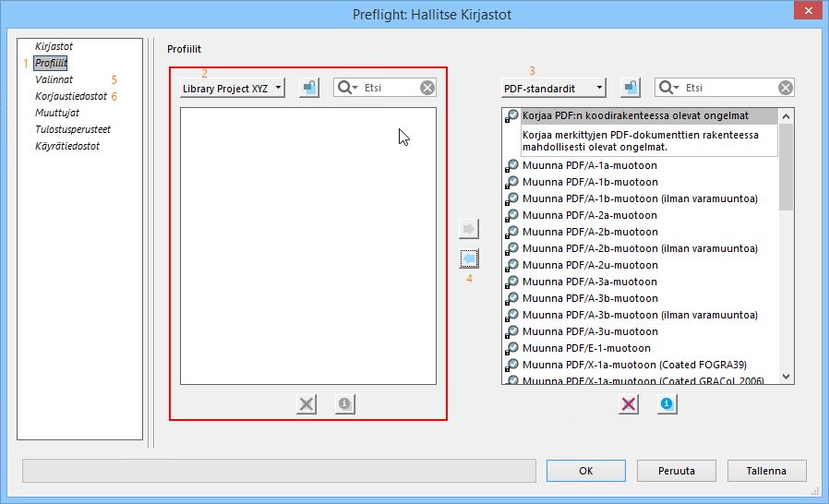Toggle lock icon beside PDF-standardit dropdown
The image size is (829, 504).
pos(631,88)
